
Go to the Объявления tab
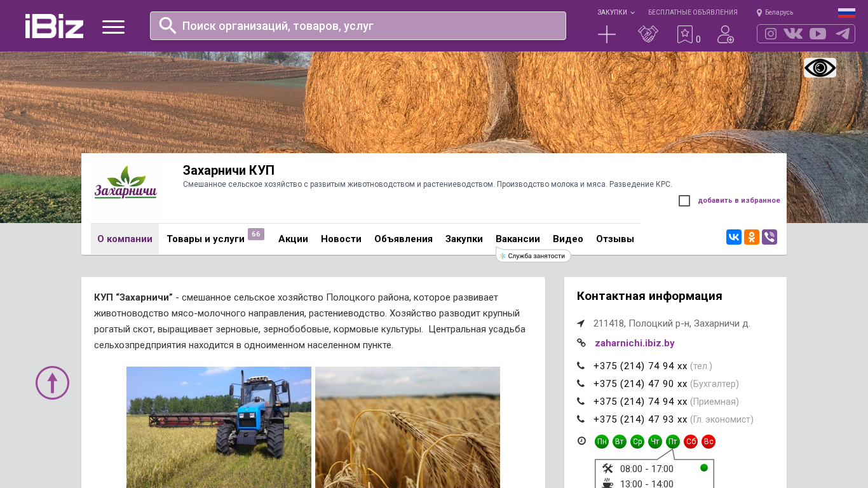[403, 239]
